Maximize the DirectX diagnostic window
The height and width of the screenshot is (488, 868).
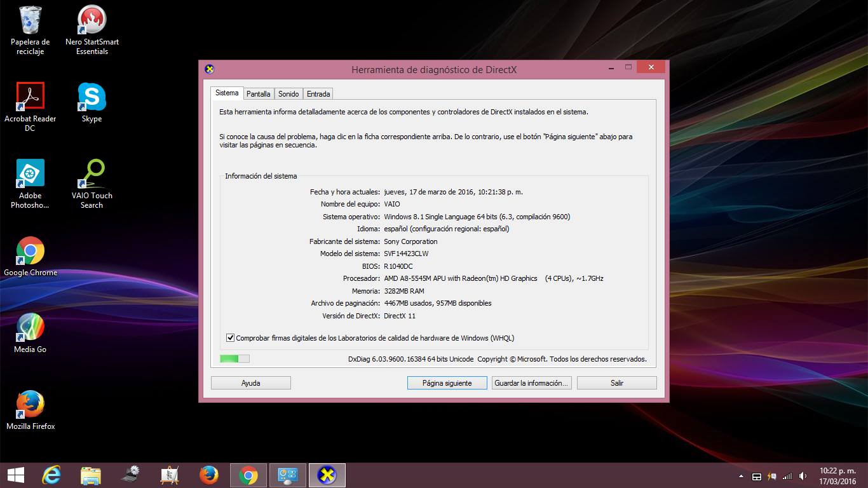tap(628, 67)
